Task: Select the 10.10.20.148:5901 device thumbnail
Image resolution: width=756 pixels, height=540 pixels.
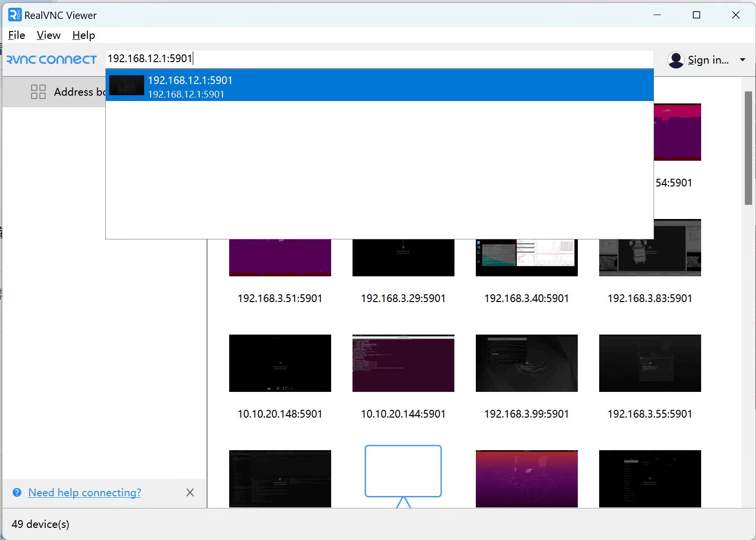Action: pos(280,363)
